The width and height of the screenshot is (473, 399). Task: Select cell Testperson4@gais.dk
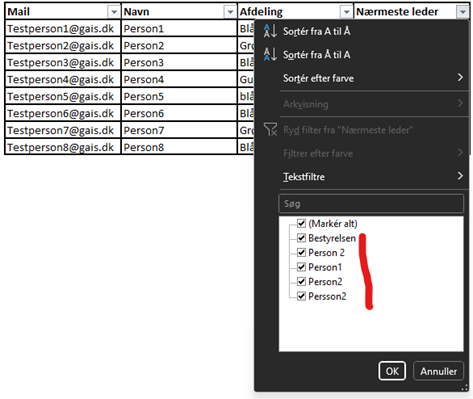pos(63,80)
